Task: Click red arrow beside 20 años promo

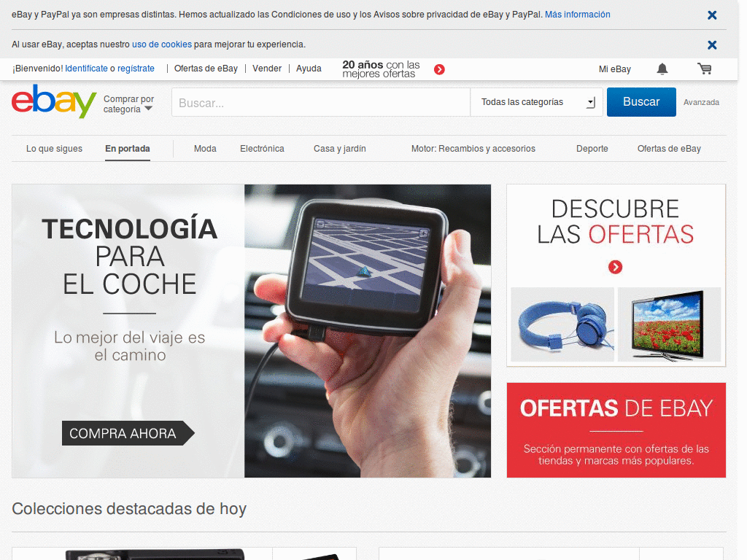Action: pyautogui.click(x=439, y=69)
